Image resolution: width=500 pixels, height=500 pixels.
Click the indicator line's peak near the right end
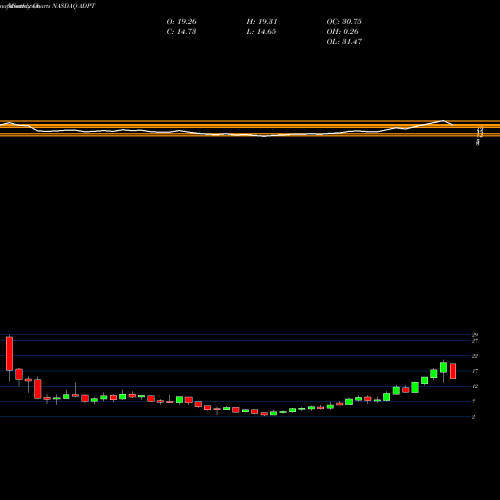[444, 120]
